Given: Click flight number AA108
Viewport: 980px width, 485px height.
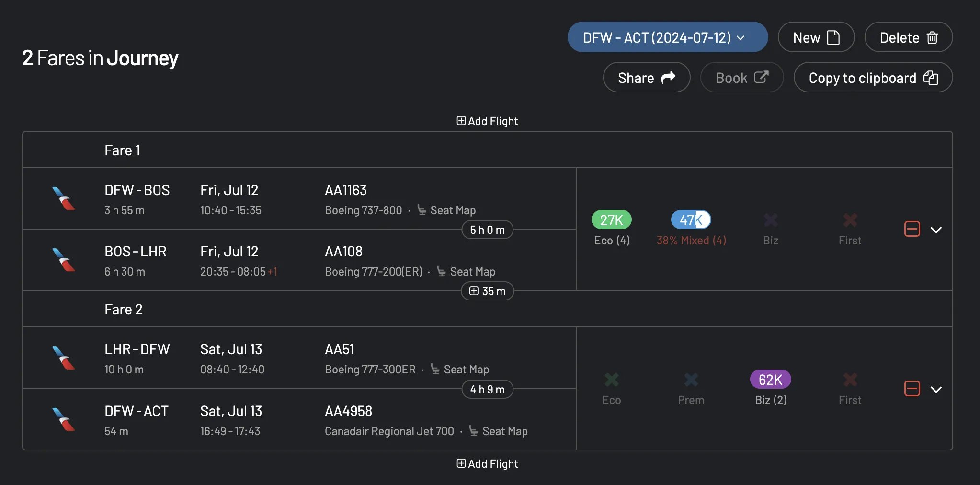Looking at the screenshot, I should 343,252.
